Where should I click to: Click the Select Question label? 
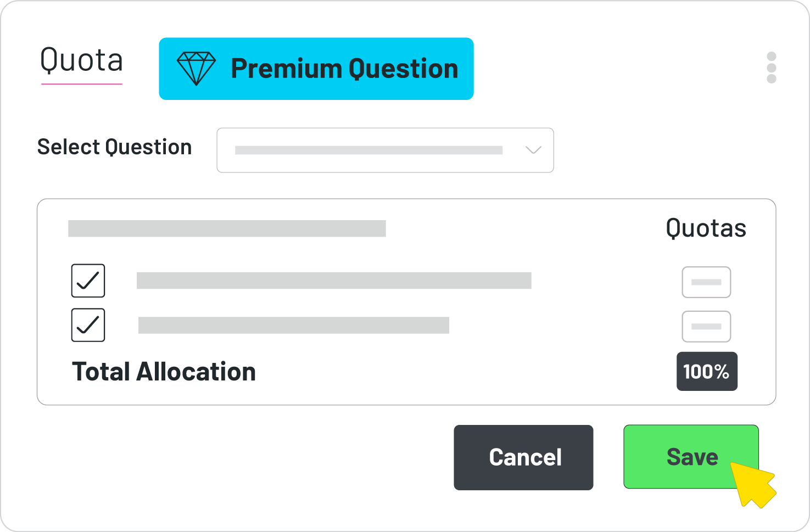click(114, 147)
